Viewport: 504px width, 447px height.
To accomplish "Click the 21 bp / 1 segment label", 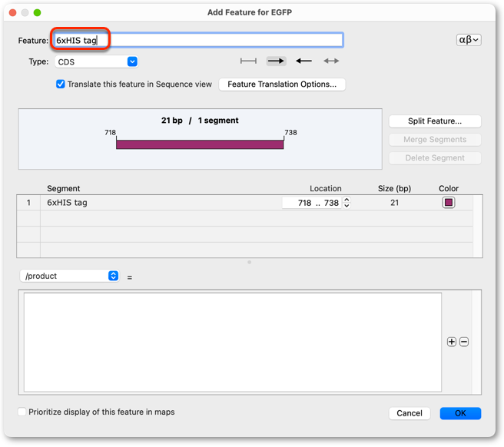I will (x=200, y=121).
